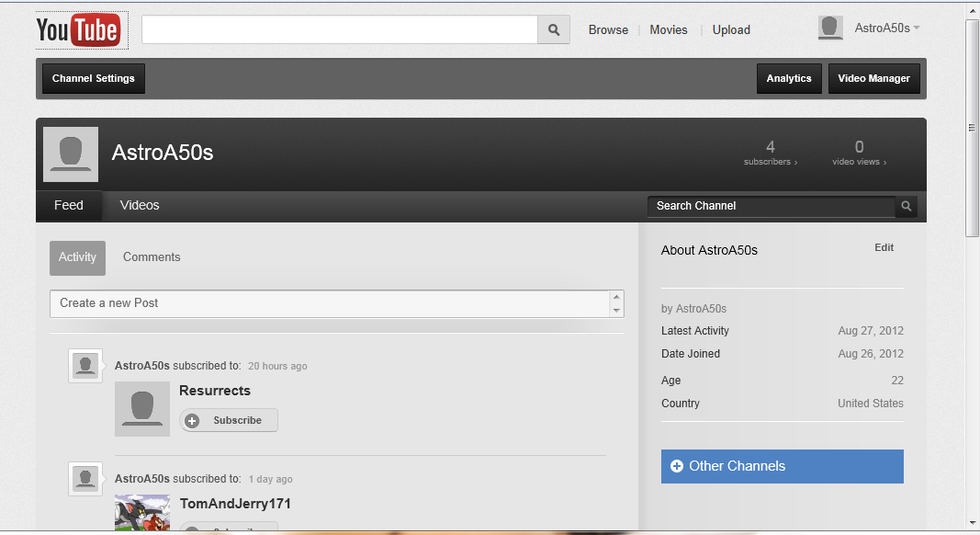
Task: Open the Resurrects channel name link
Action: pos(215,391)
